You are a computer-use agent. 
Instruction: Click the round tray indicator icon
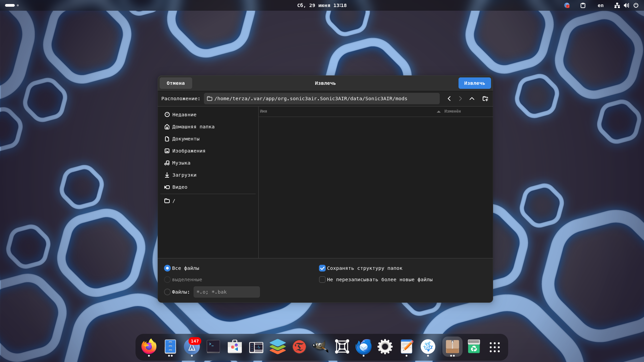pos(567,5)
